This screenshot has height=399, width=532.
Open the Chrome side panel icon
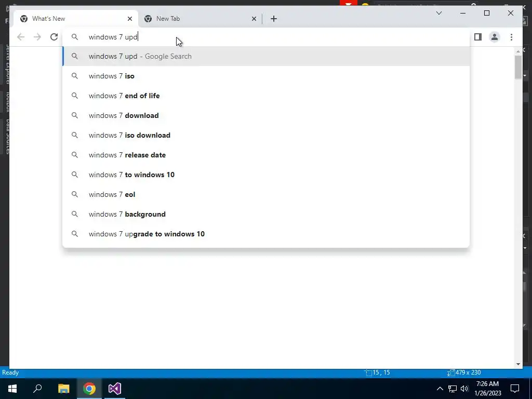pyautogui.click(x=478, y=37)
